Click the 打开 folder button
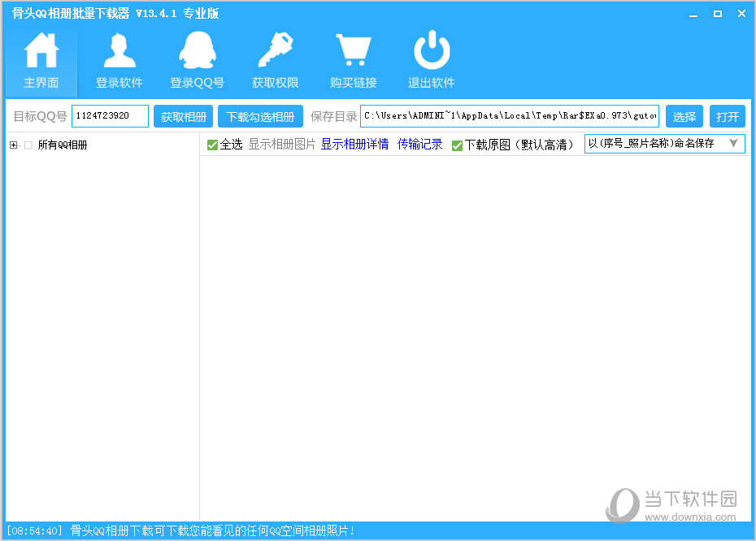Viewport: 756px width, 541px height. pyautogui.click(x=728, y=117)
